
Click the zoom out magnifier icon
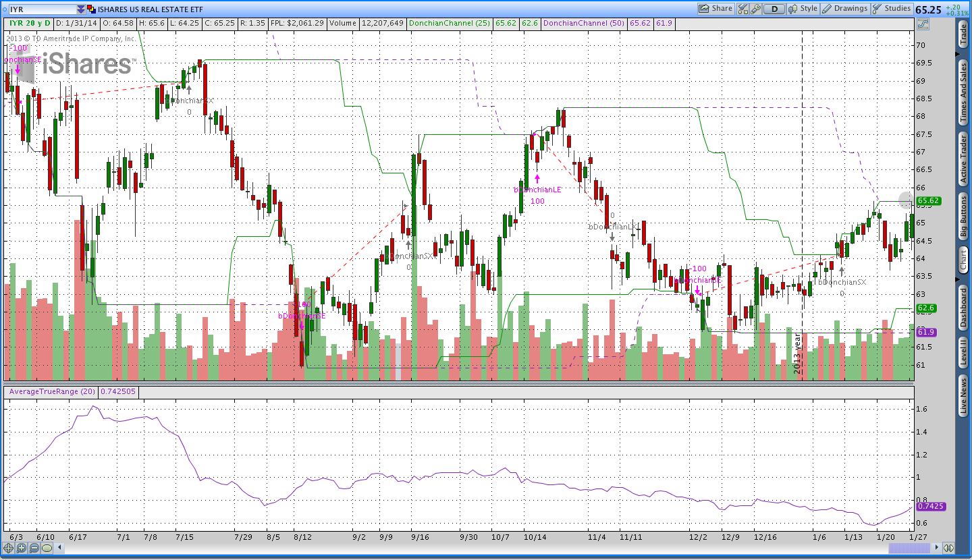34,548
